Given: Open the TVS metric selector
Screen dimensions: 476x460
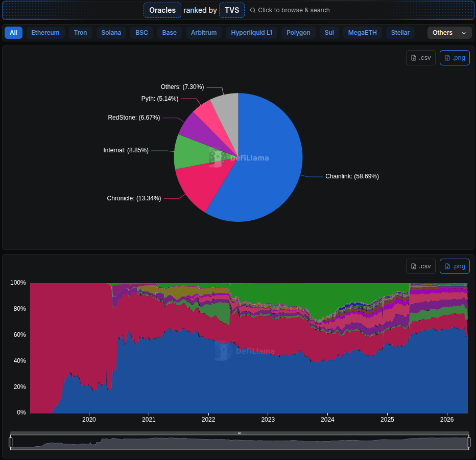Looking at the screenshot, I should 232,10.
